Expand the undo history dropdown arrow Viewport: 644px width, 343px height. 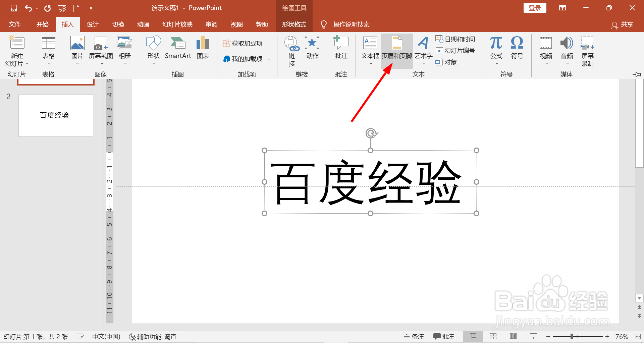point(37,8)
